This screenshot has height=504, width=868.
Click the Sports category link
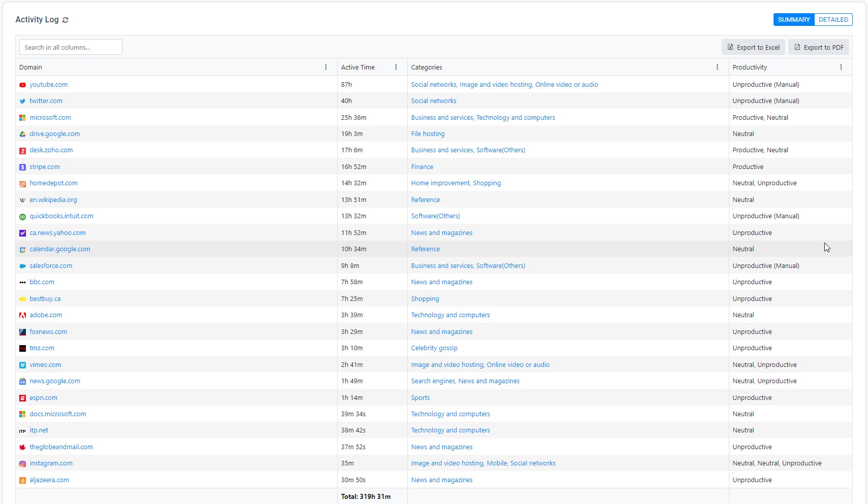coord(420,398)
